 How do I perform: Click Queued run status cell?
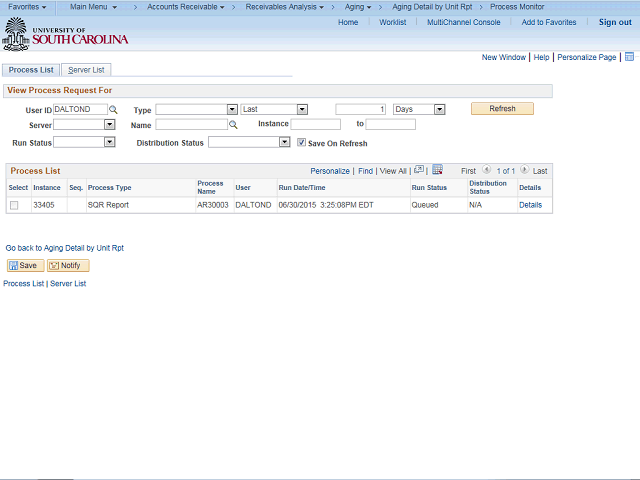click(424, 205)
